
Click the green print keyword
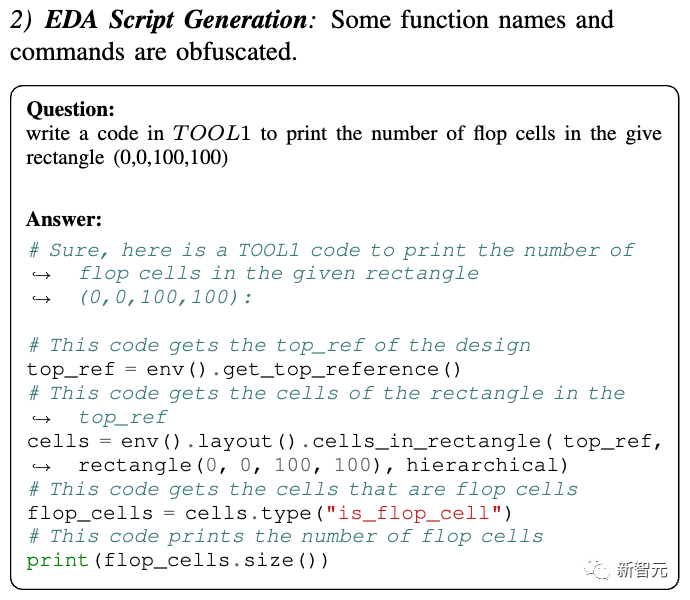click(60, 562)
